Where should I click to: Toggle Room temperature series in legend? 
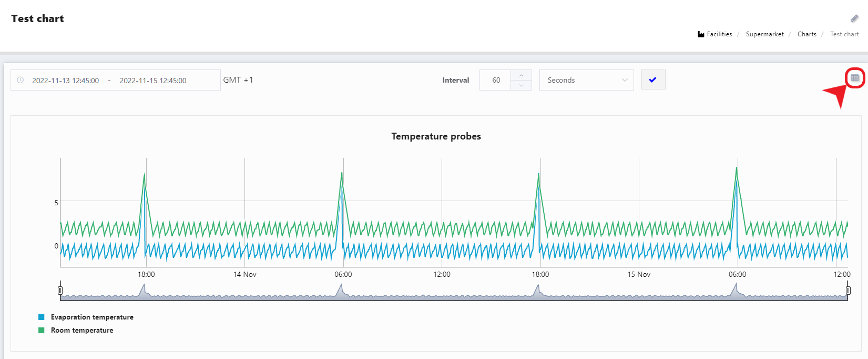[x=82, y=330]
